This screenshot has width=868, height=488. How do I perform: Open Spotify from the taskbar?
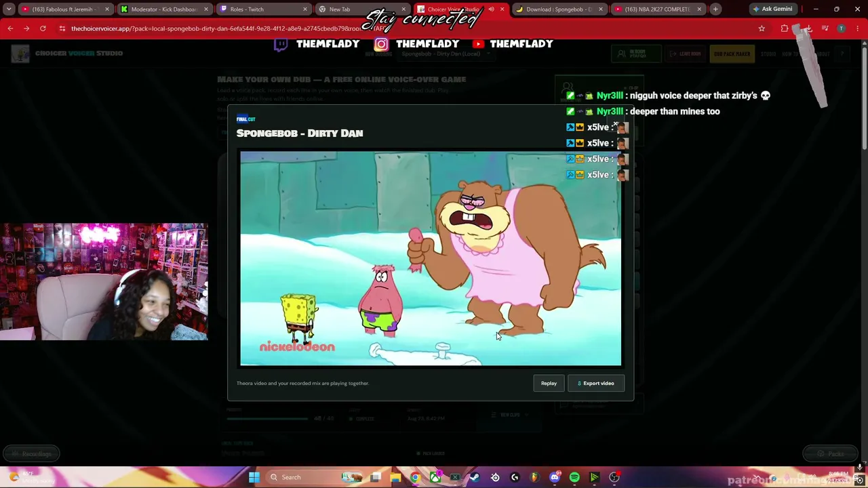574,477
